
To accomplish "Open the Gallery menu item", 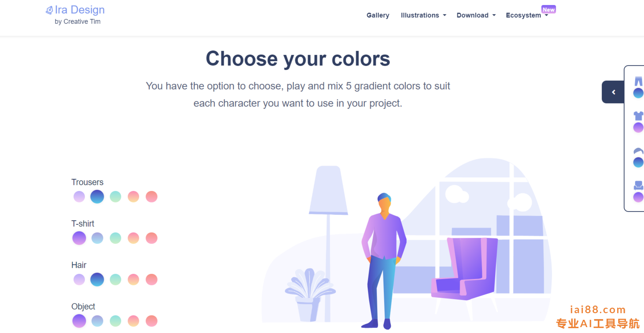I will coord(378,15).
